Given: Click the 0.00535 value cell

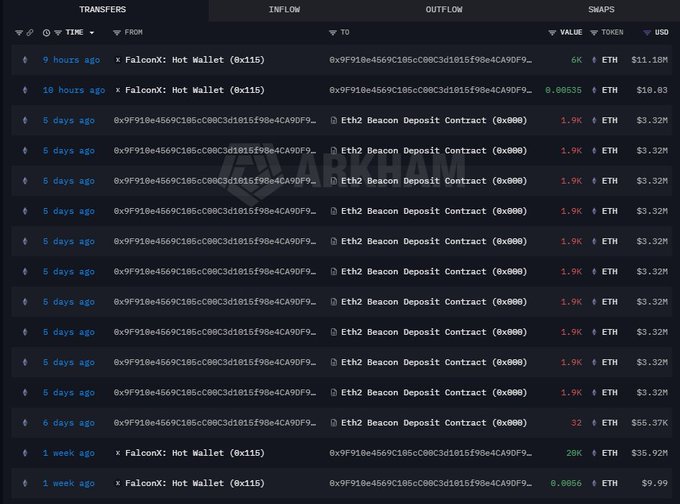Looking at the screenshot, I should (x=563, y=90).
